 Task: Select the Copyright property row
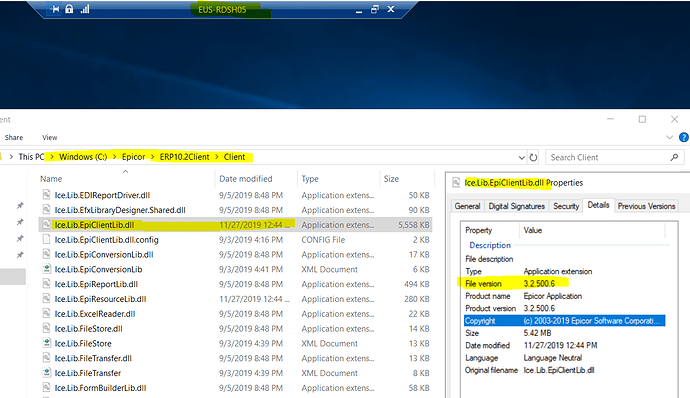[x=565, y=321]
